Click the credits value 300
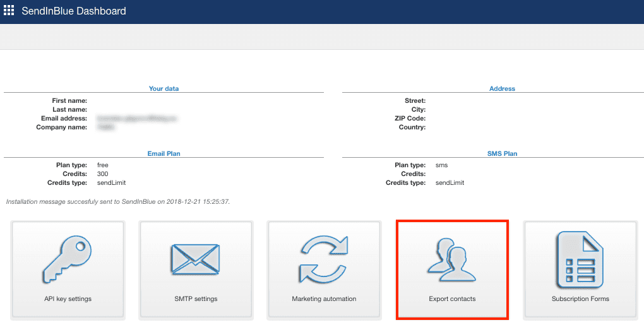This screenshot has width=644, height=325. tap(103, 174)
